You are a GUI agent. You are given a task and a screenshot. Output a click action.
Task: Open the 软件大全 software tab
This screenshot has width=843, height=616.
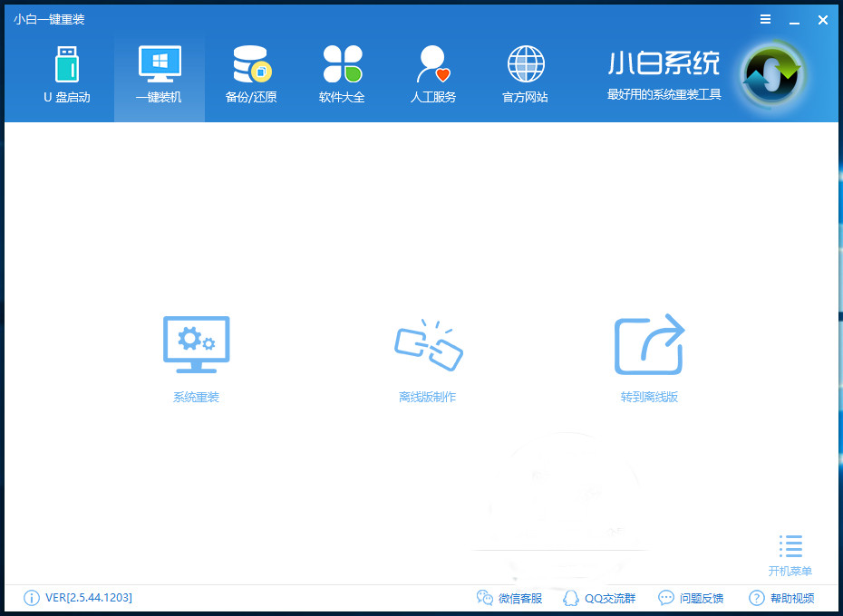pyautogui.click(x=342, y=75)
